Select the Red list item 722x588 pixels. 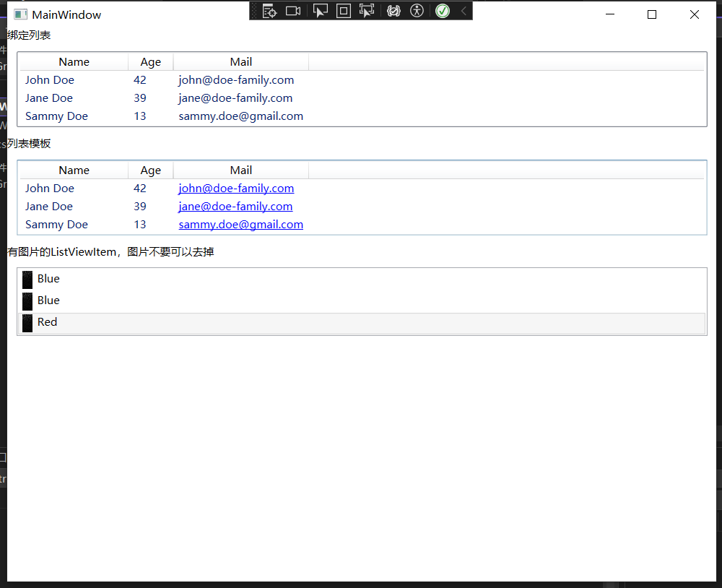[362, 323]
